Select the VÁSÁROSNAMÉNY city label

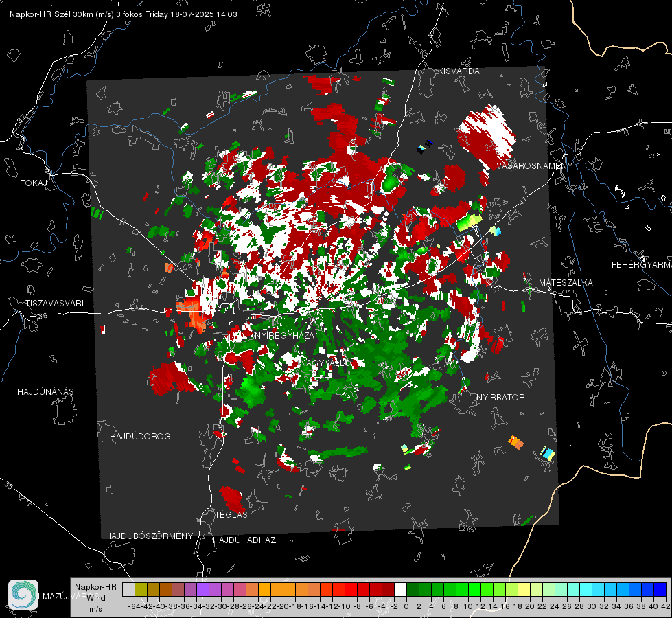coord(535,166)
